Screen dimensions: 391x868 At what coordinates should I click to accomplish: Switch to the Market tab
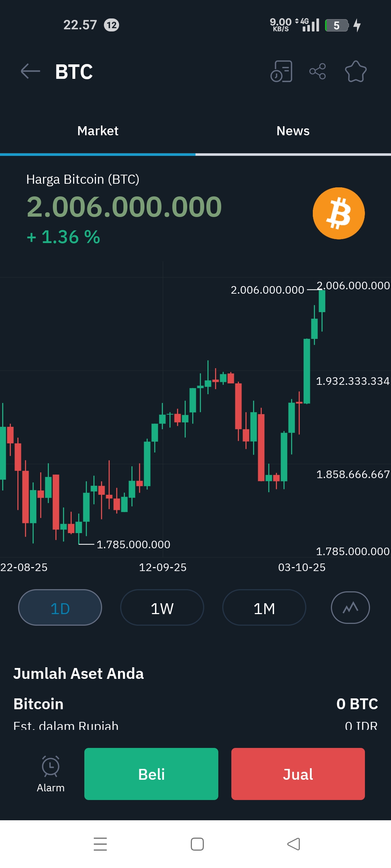98,131
